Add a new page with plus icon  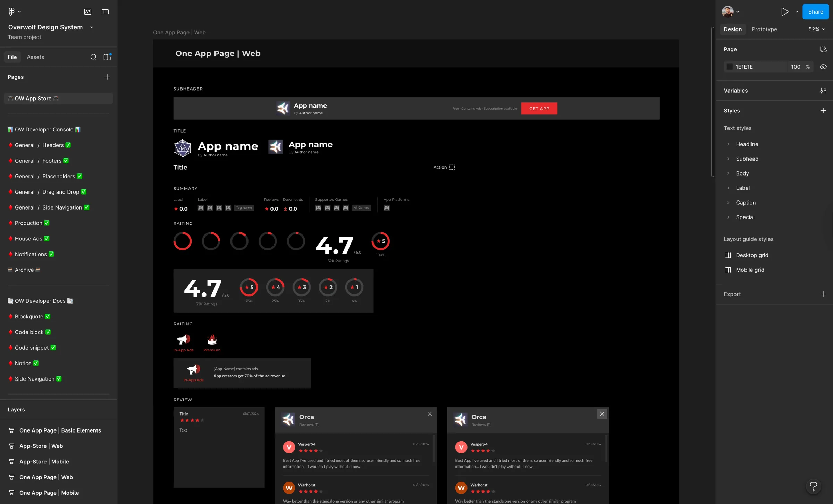107,77
